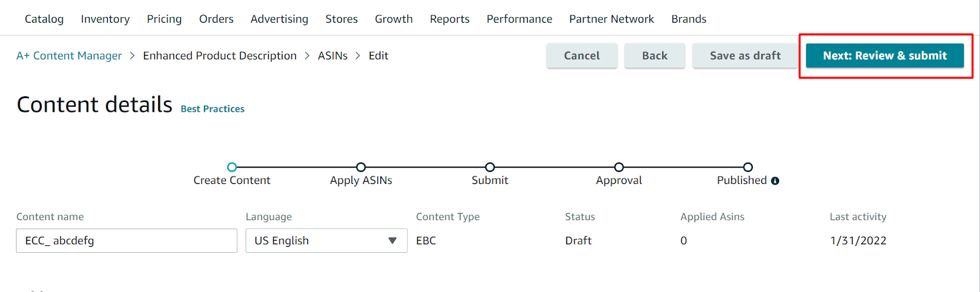
Task: Go to A+ Content Manager breadcrumb
Action: coord(69,56)
